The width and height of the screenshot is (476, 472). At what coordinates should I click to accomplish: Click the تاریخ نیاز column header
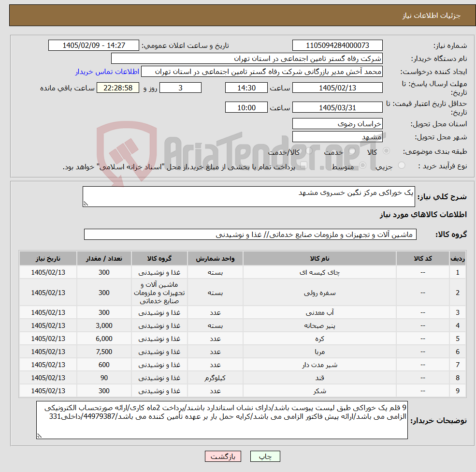tap(48, 258)
